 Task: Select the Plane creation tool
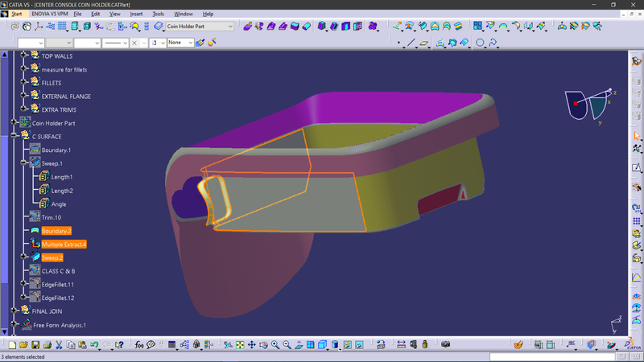[x=424, y=43]
